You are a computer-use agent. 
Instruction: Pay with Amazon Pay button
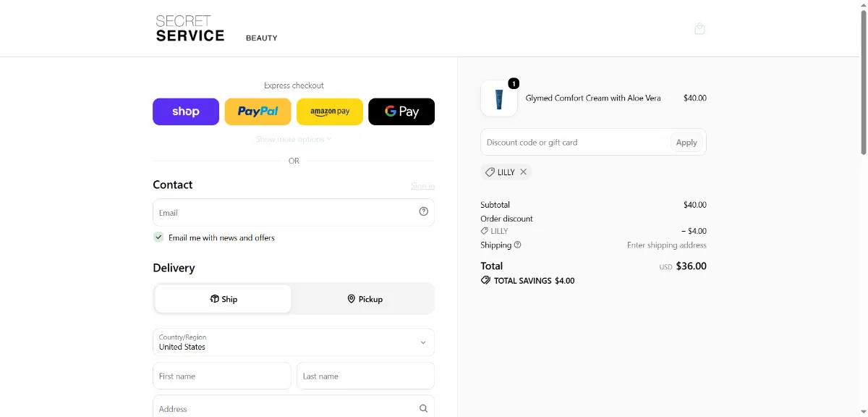(x=330, y=111)
